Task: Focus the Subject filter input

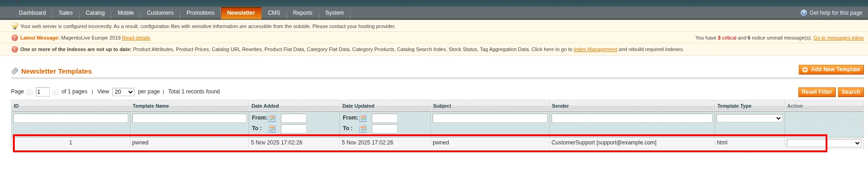Action: pos(490,118)
